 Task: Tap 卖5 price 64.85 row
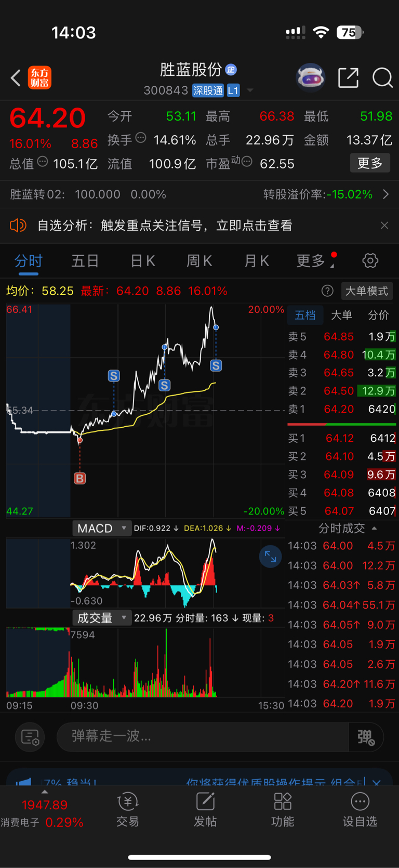point(342,337)
